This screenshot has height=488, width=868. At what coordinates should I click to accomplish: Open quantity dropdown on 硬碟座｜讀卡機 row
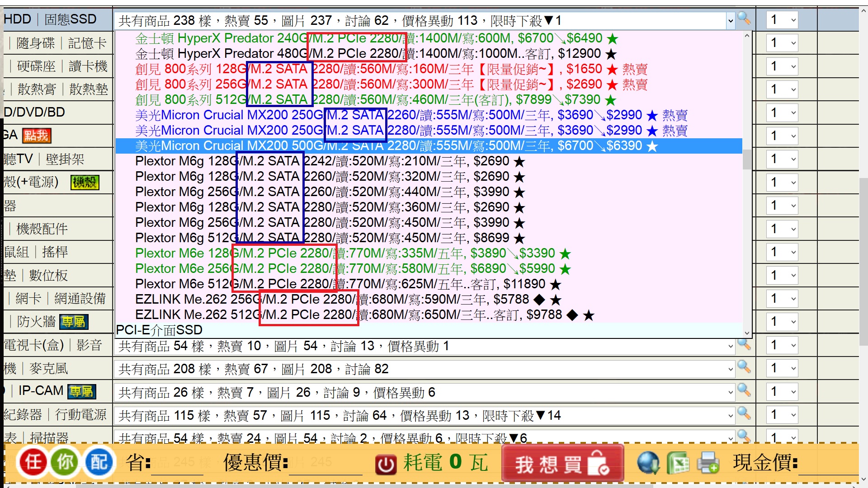pyautogui.click(x=782, y=66)
